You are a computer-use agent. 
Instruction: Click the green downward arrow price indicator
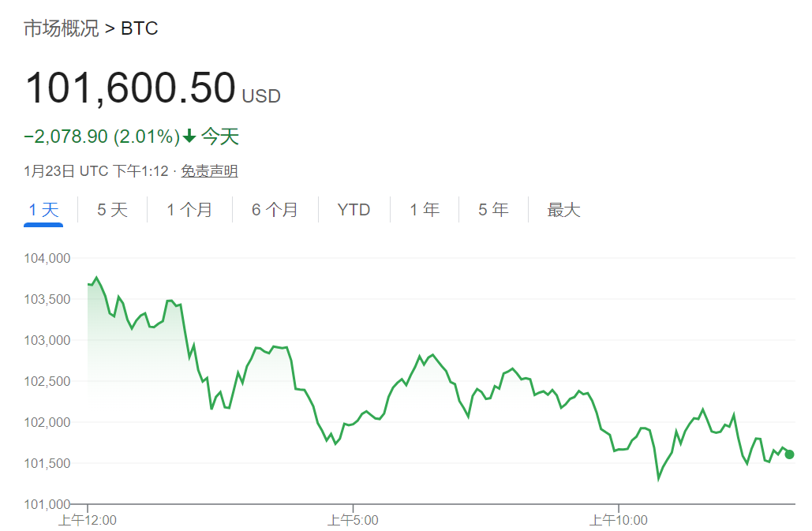189,136
